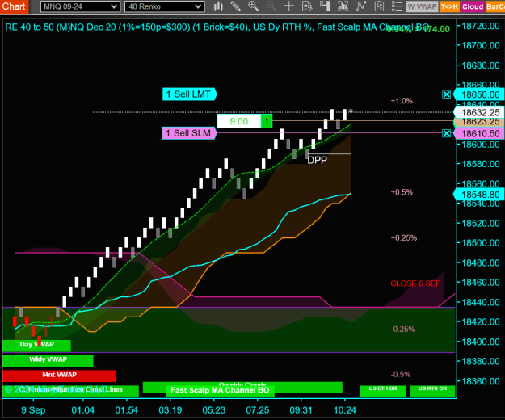Click the Chart tab label
Image resolution: width=505 pixels, height=420 pixels.
click(x=14, y=6)
